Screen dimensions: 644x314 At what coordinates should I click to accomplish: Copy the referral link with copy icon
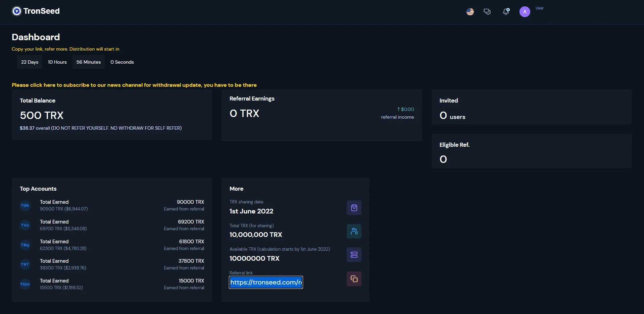(354, 279)
